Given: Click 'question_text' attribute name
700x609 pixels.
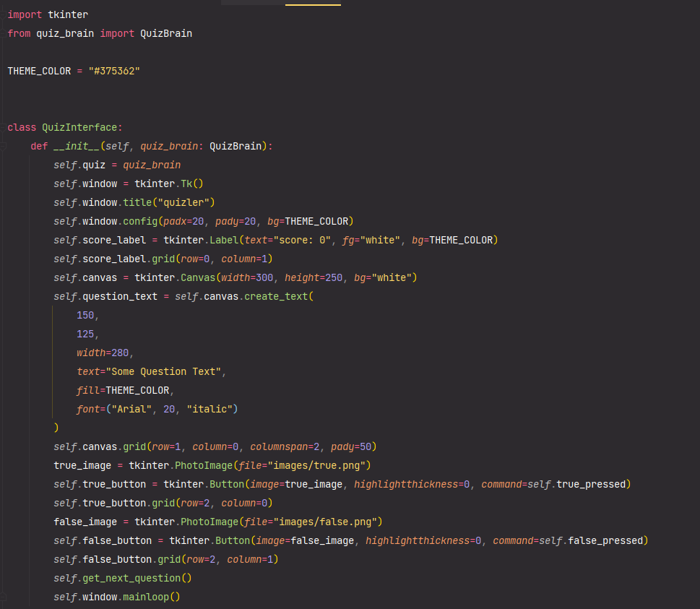Looking at the screenshot, I should pos(120,296).
